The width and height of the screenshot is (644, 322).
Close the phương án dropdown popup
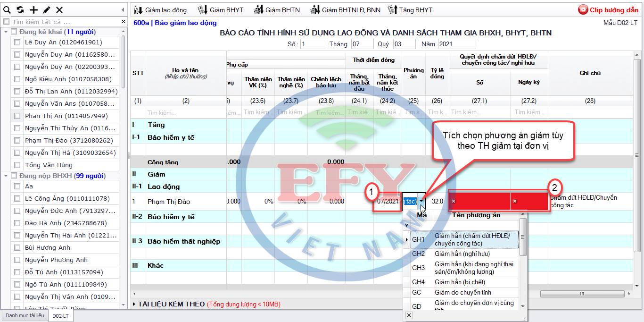coord(409,315)
